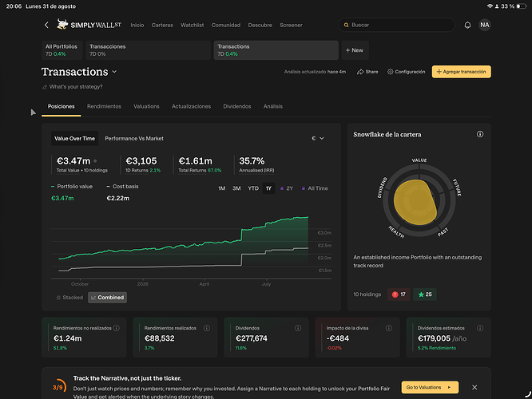The width and height of the screenshot is (532, 399).
Task: Click the 3/9 progress ring
Action: 59,387
